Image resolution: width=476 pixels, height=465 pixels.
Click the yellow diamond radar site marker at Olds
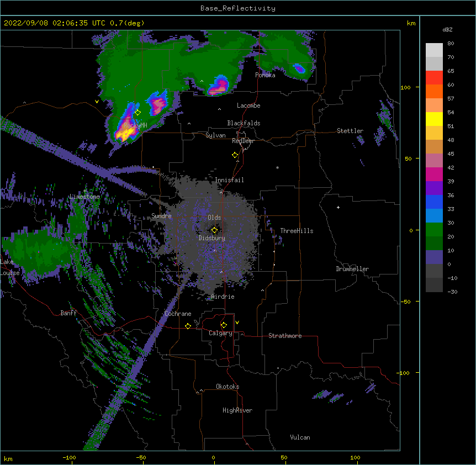[214, 230]
